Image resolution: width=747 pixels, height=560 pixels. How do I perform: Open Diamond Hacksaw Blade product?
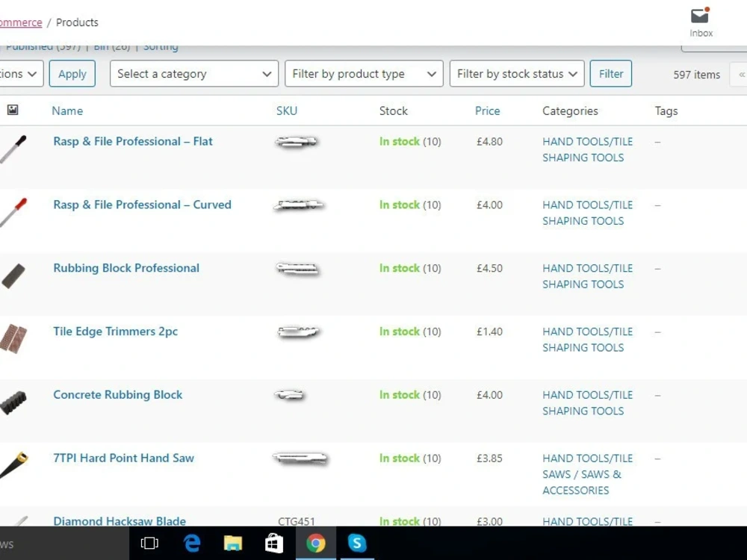pos(120,520)
